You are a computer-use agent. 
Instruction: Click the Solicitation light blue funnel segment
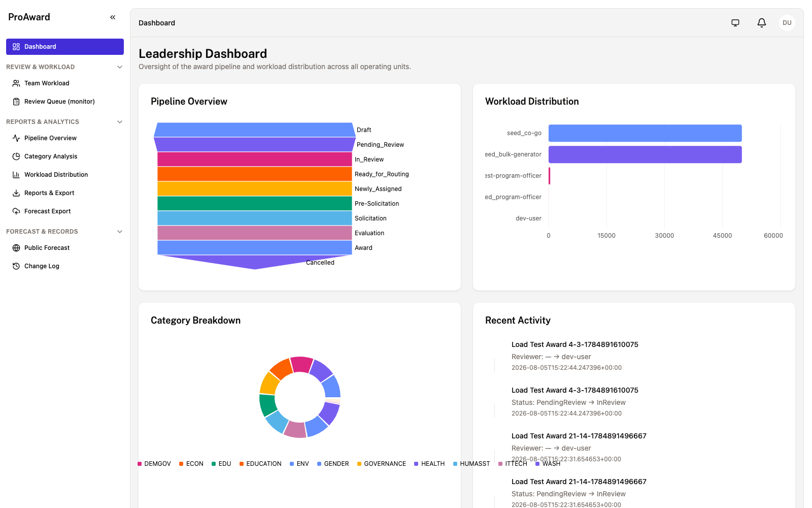255,218
